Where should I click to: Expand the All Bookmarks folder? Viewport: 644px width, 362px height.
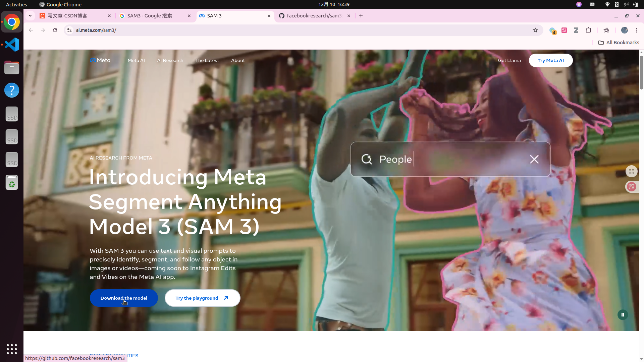619,43
